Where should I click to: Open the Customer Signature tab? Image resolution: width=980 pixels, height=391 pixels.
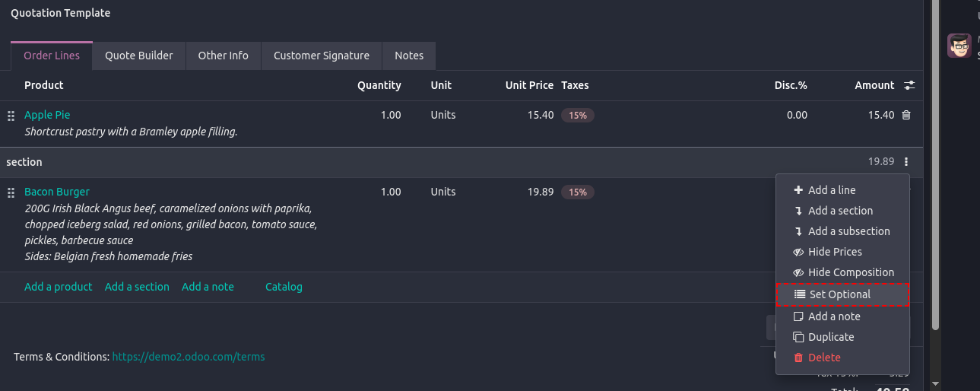(321, 56)
